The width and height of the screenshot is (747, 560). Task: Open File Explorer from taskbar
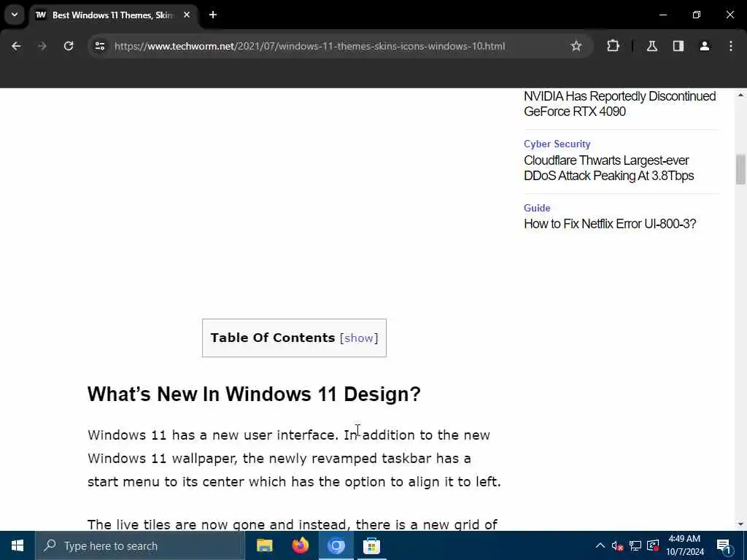(x=264, y=545)
